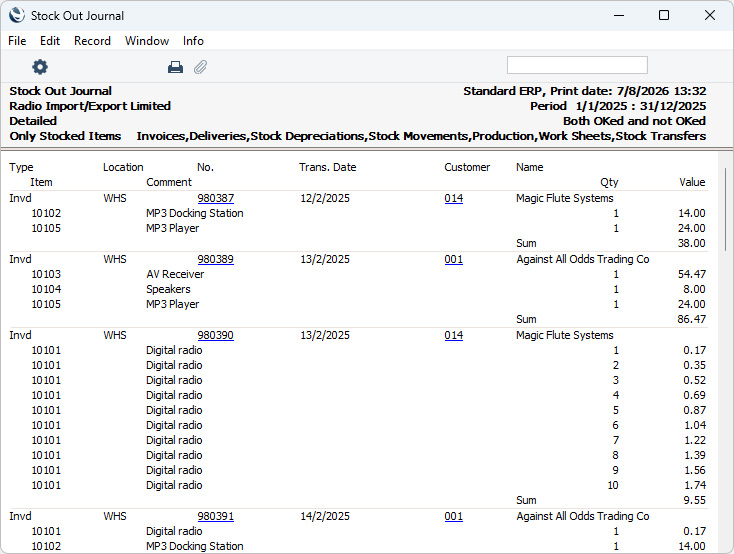Click the Customer column header
Viewport: 734px width, 554px height.
pyautogui.click(x=467, y=167)
